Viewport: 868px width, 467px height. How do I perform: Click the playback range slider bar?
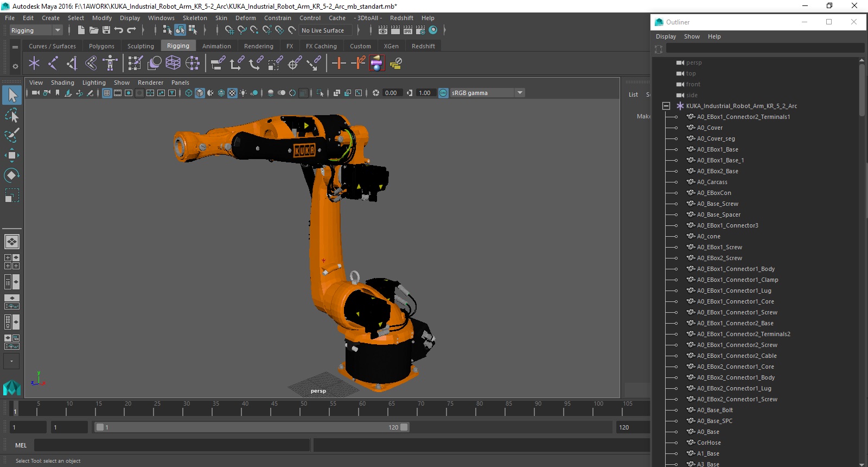tap(252, 427)
